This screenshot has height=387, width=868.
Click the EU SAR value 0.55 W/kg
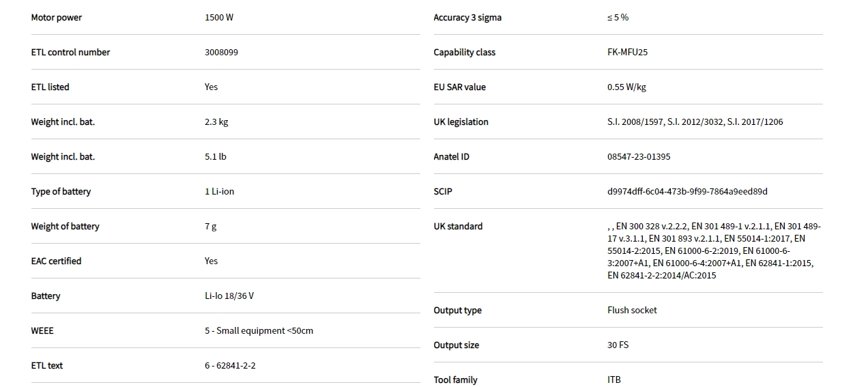coord(626,87)
